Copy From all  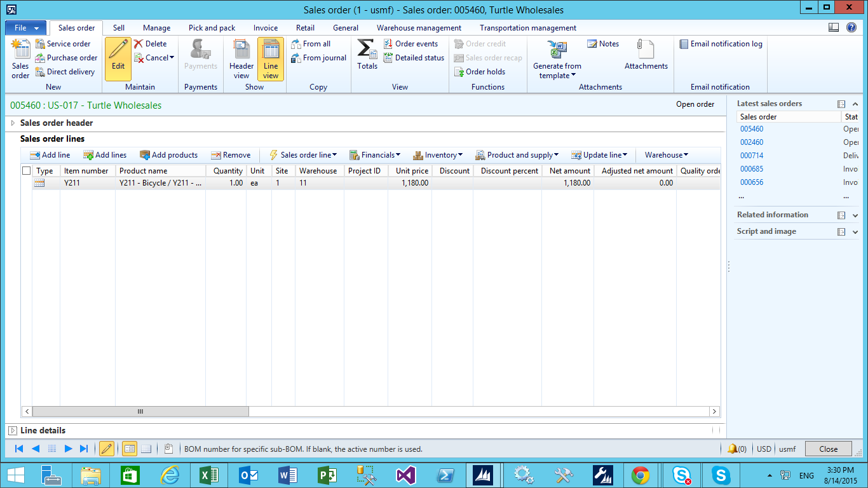(x=311, y=44)
